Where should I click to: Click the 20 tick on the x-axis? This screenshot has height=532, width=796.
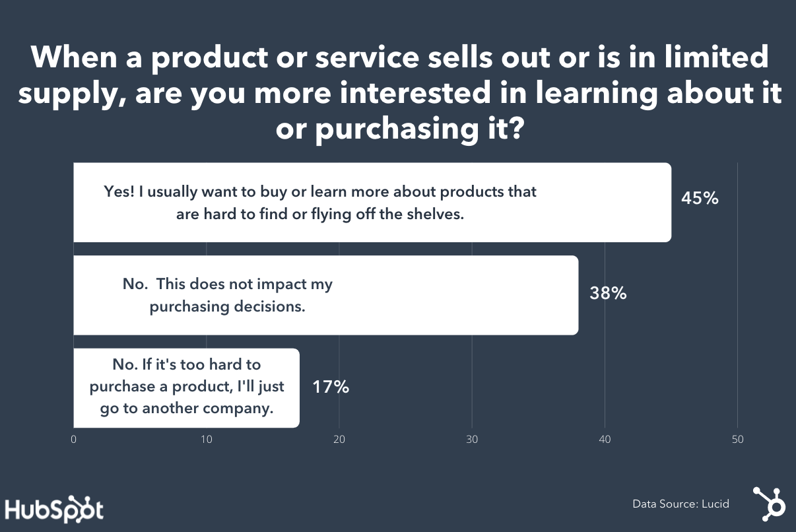[x=339, y=440]
